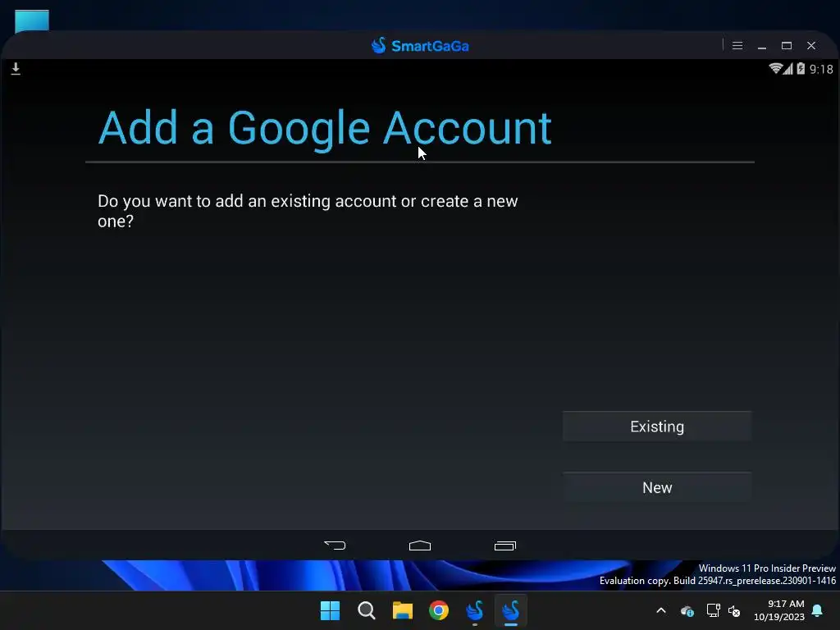Tap the download notification icon in status bar
The width and height of the screenshot is (840, 630).
click(16, 69)
